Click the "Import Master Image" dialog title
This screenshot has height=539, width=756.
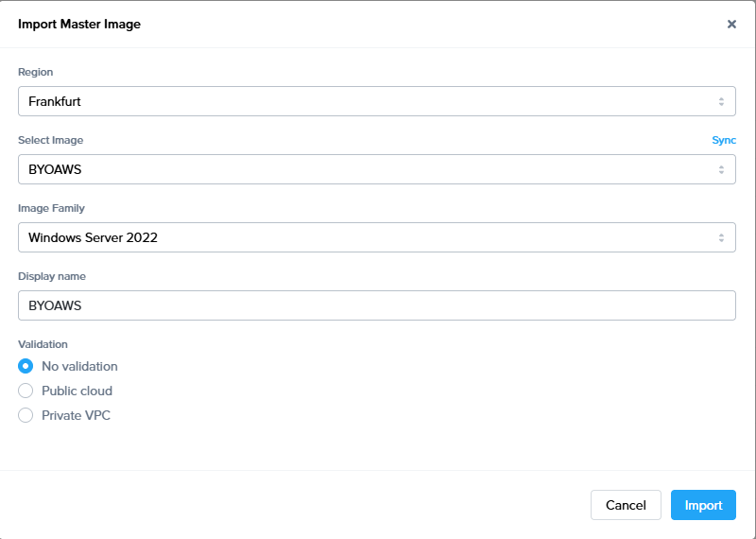pyautogui.click(x=79, y=25)
